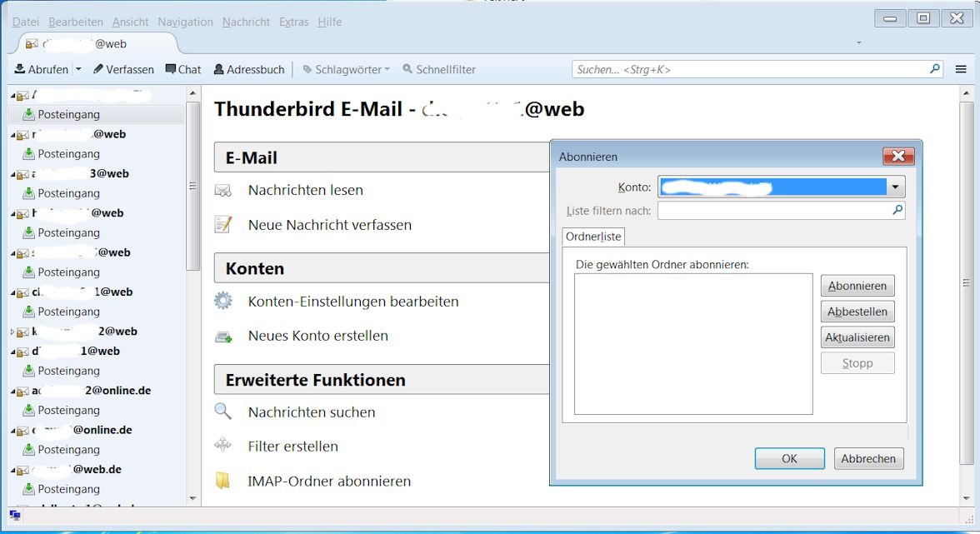
Task: Select the @web mail tab
Action: point(97,43)
